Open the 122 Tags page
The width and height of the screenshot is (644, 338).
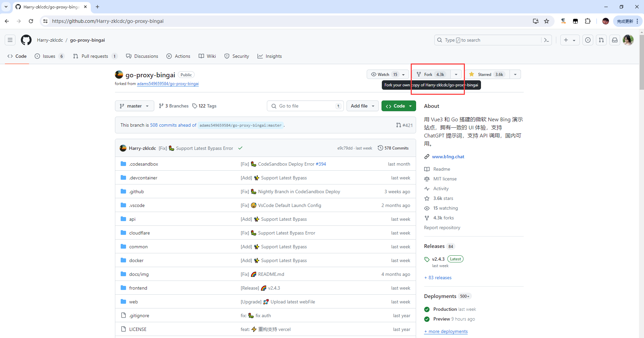tap(204, 106)
